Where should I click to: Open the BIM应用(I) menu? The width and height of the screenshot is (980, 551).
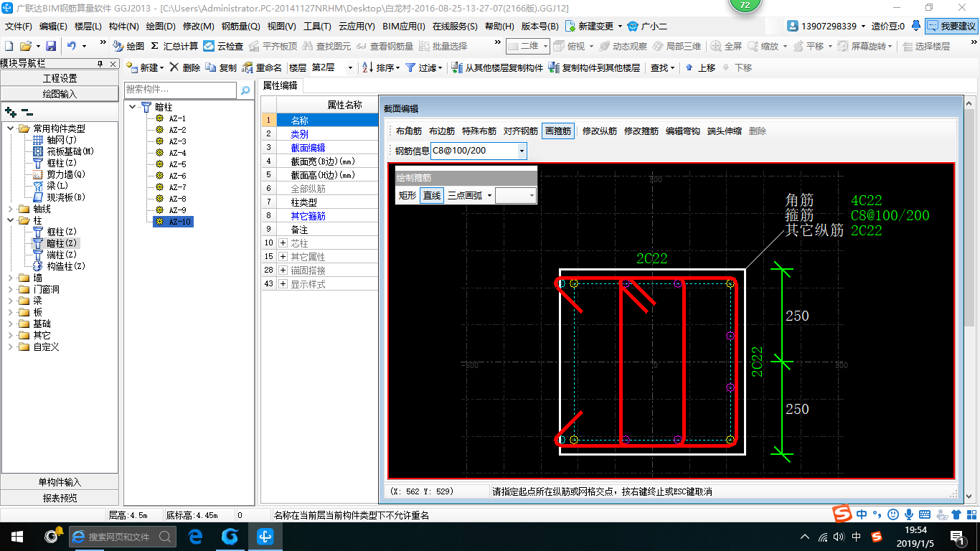404,27
